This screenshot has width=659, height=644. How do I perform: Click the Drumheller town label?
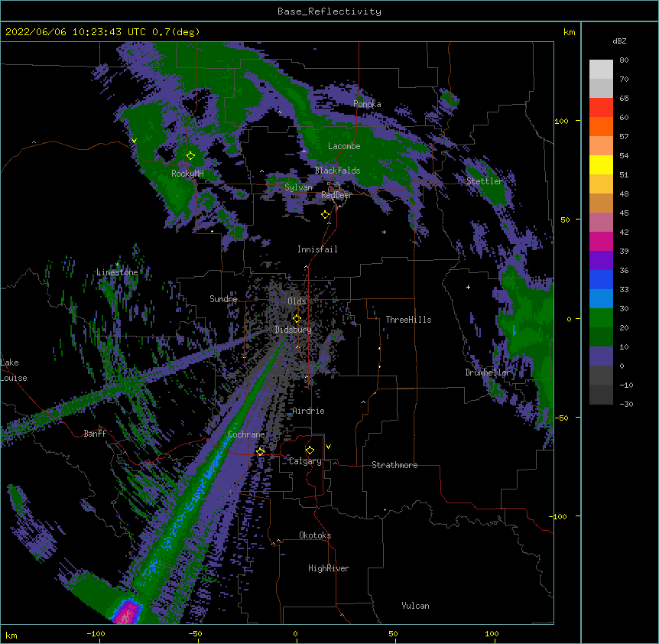click(488, 372)
